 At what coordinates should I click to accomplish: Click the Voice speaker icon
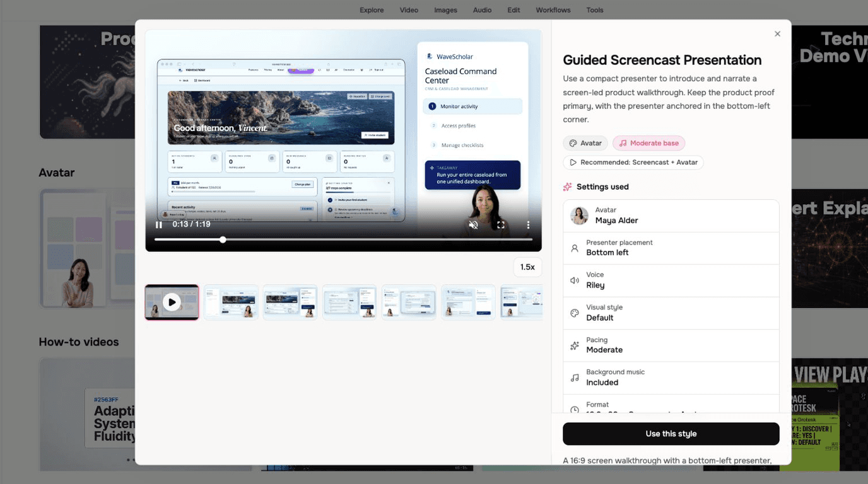(575, 280)
